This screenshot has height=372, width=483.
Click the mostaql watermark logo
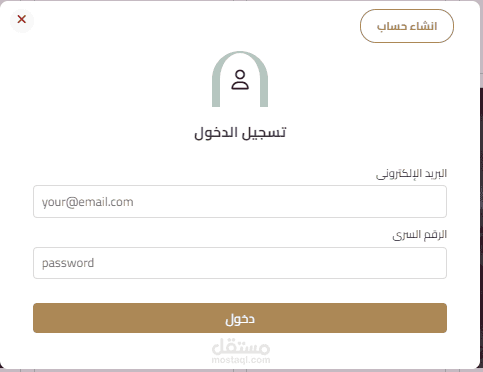coord(241,351)
